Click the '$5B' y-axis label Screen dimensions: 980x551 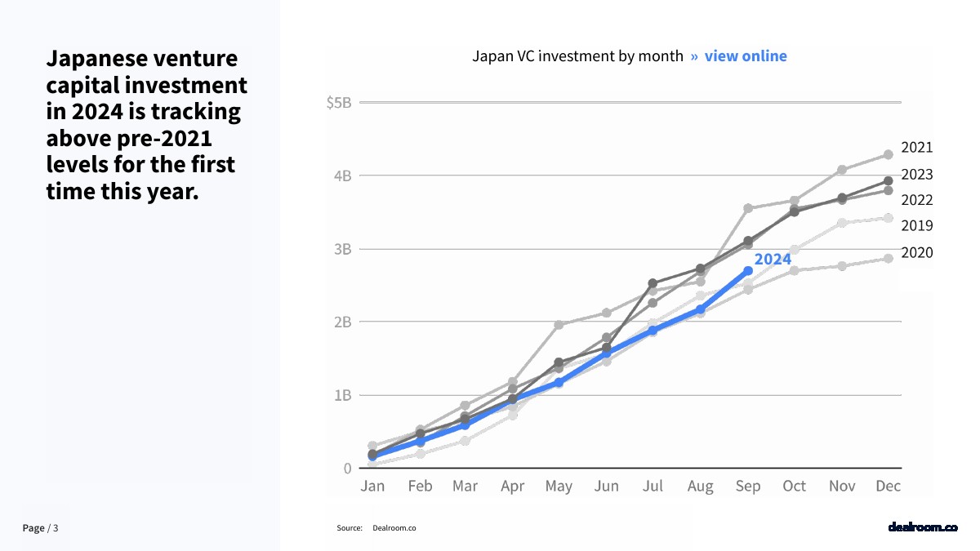click(x=338, y=103)
